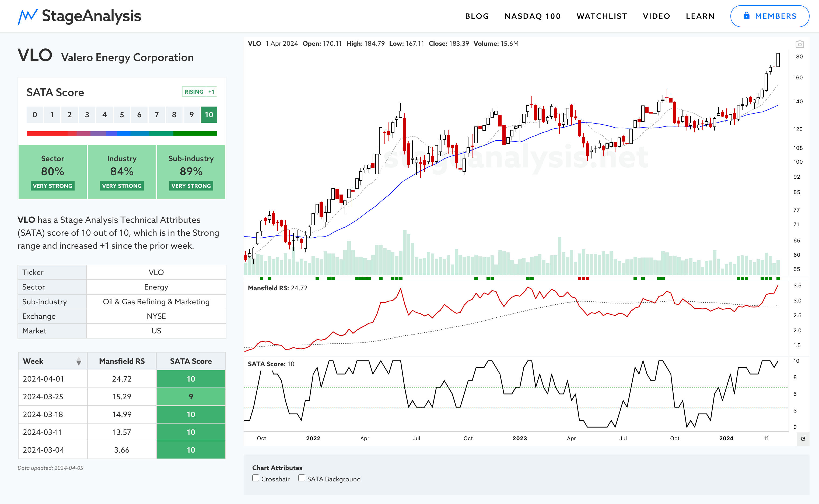Sort table by Week column arrows
Screen dimensions: 819x504
(x=79, y=361)
